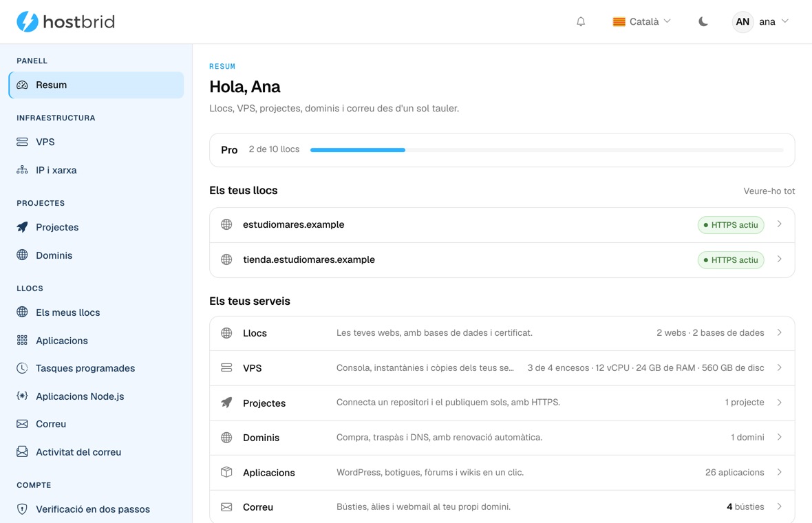Viewport: 812px width, 523px height.
Task: Click the Pro plan usage progress bar
Action: tap(547, 149)
